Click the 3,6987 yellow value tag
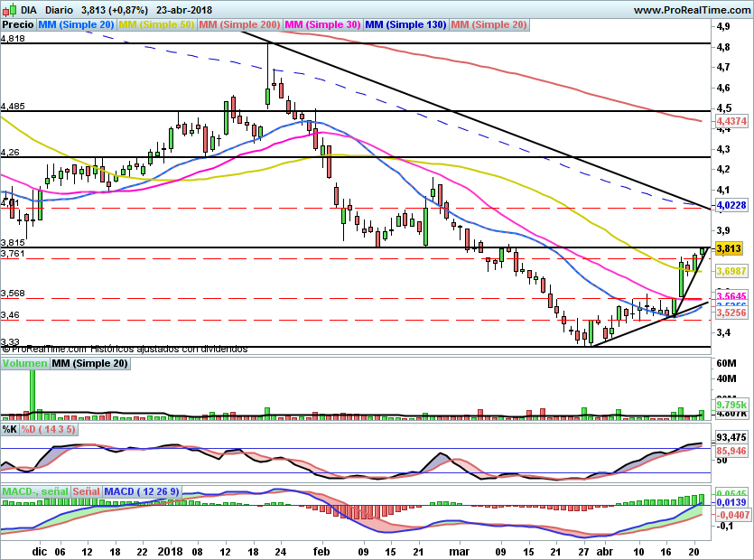 click(x=731, y=271)
